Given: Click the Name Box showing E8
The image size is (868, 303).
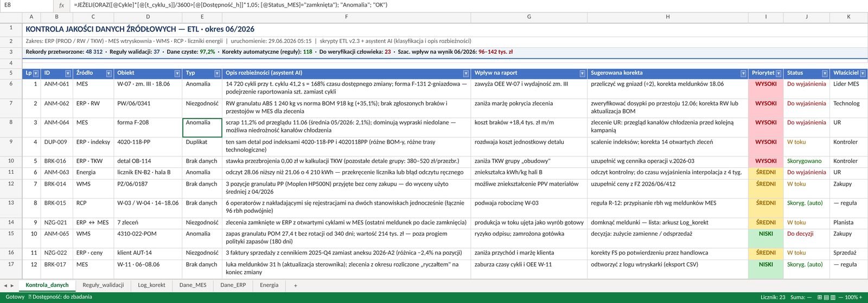Looking at the screenshot, I should pyautogui.click(x=27, y=5).
